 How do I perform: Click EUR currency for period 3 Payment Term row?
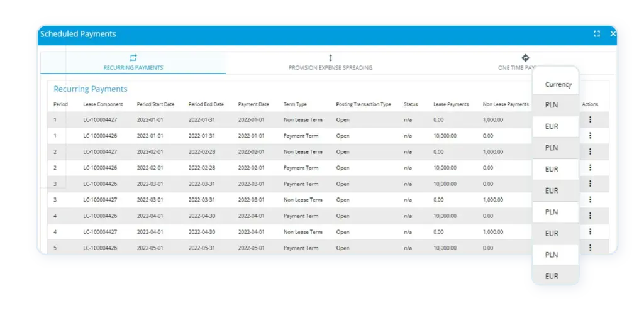(552, 190)
